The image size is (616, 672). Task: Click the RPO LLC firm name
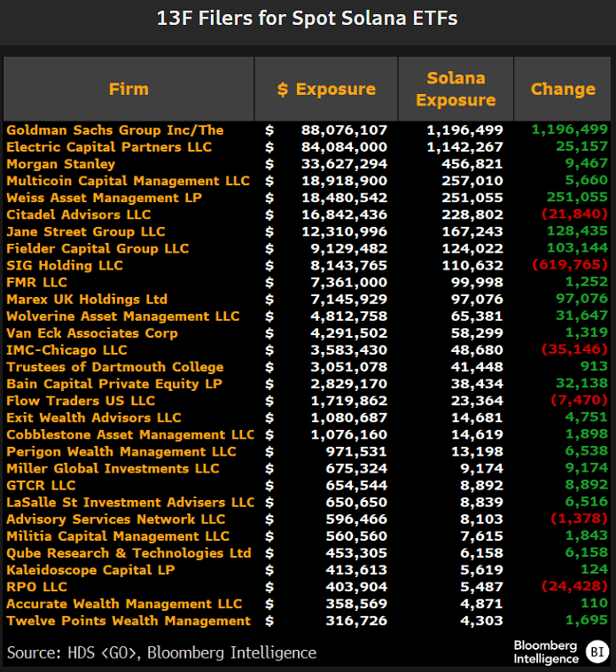click(x=36, y=587)
